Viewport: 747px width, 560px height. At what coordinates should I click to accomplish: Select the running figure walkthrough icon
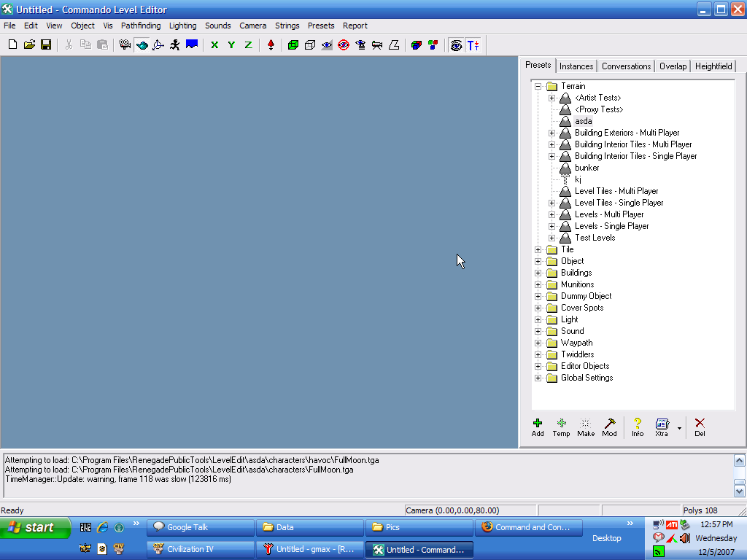[174, 44]
